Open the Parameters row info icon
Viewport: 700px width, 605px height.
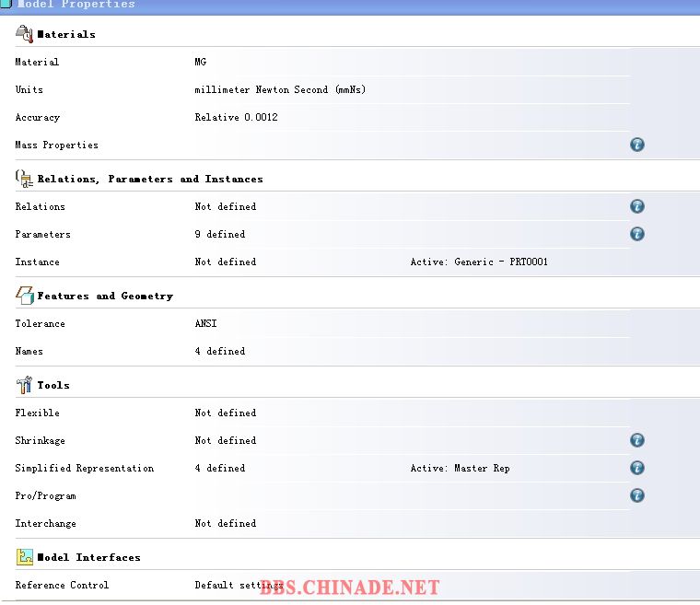point(637,234)
